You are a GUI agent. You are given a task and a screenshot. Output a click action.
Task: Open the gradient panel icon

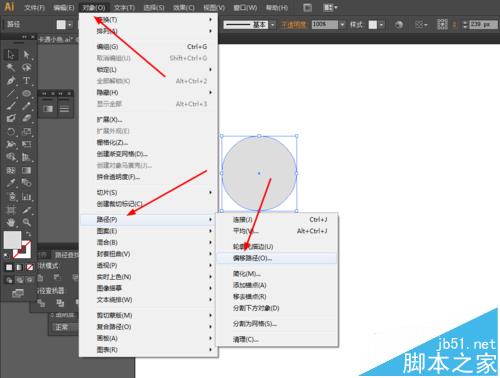click(48, 109)
